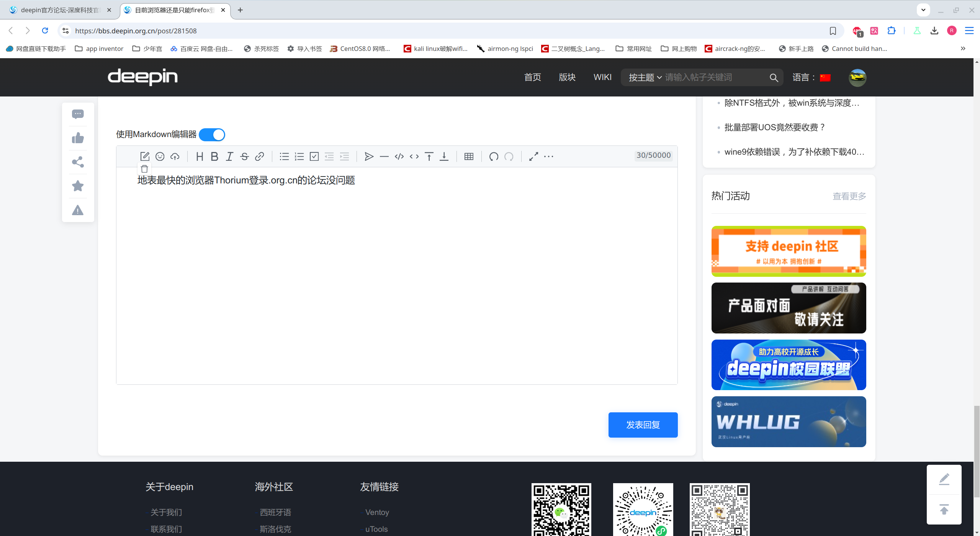980x536 pixels.
Task: Toggle the Markdown editor switch off
Action: coord(212,135)
